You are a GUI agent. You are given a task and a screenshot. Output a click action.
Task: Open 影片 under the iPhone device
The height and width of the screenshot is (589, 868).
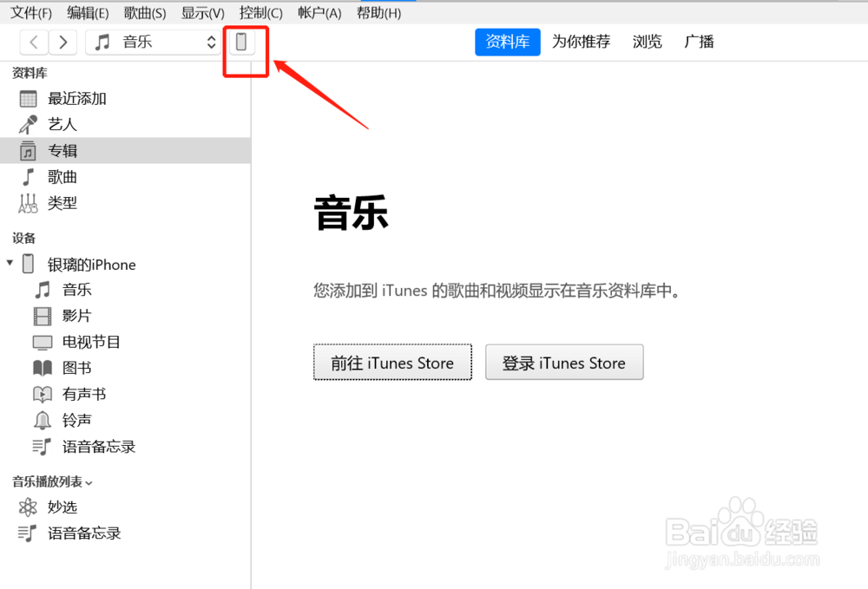coord(77,316)
